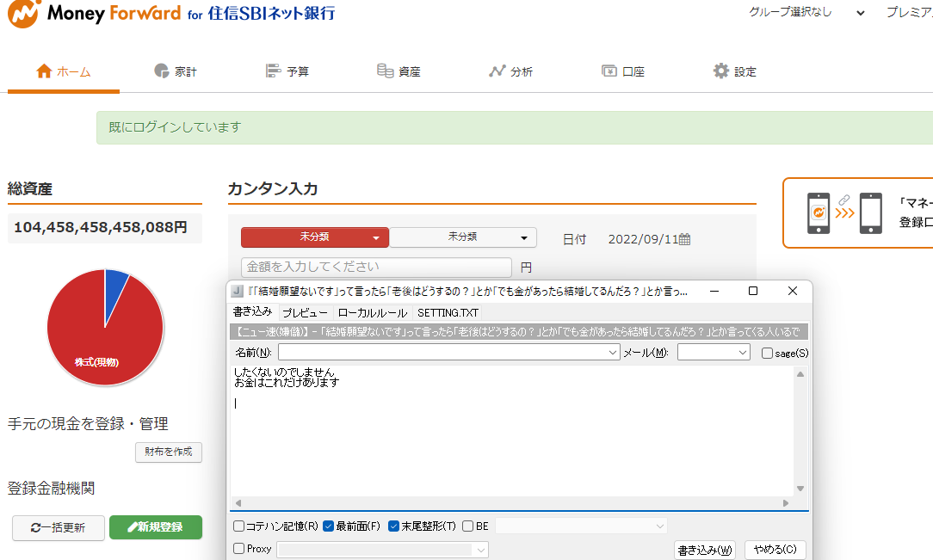Screen dimensions: 933x560
Task: Enable the コテハン記憶(R) checkbox
Action: (x=238, y=526)
